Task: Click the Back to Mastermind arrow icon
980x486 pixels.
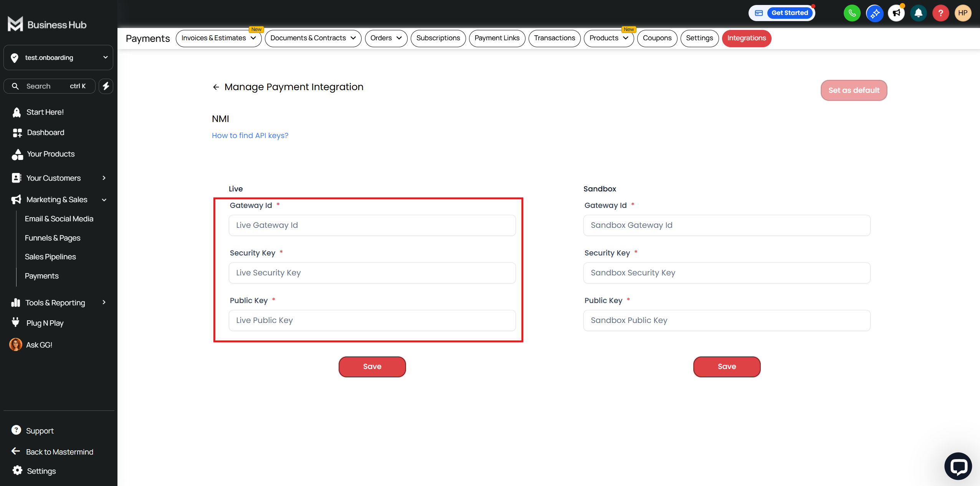Action: pyautogui.click(x=16, y=451)
